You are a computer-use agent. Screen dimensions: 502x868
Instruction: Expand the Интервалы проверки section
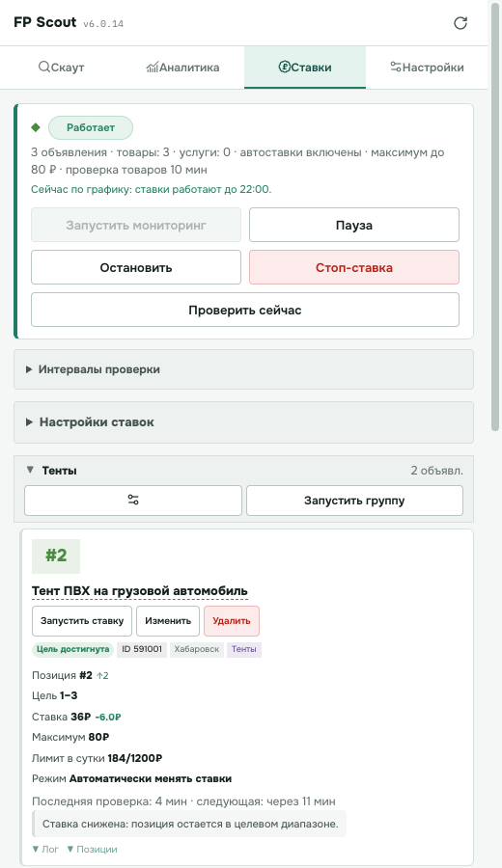click(x=244, y=369)
